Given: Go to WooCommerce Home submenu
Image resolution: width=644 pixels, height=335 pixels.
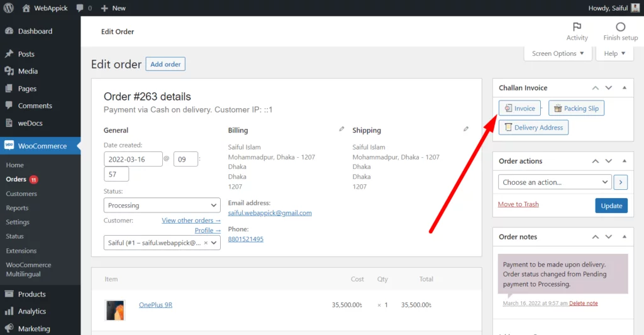Looking at the screenshot, I should coord(15,165).
